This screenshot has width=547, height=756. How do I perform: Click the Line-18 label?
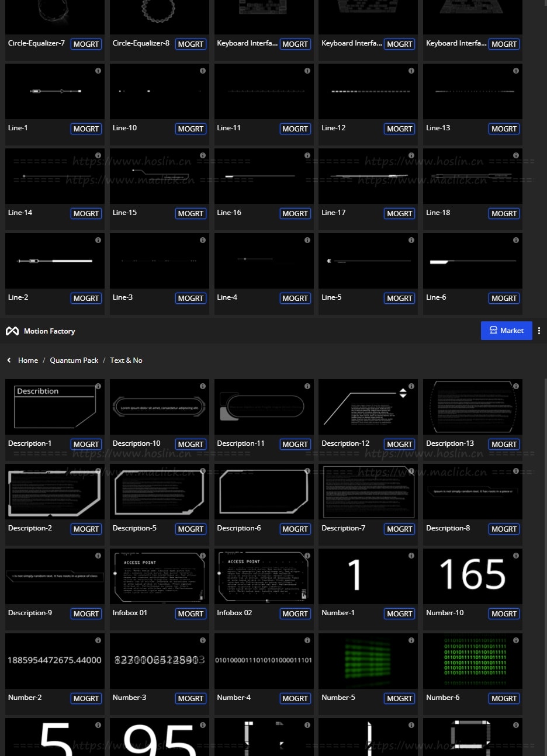(438, 213)
